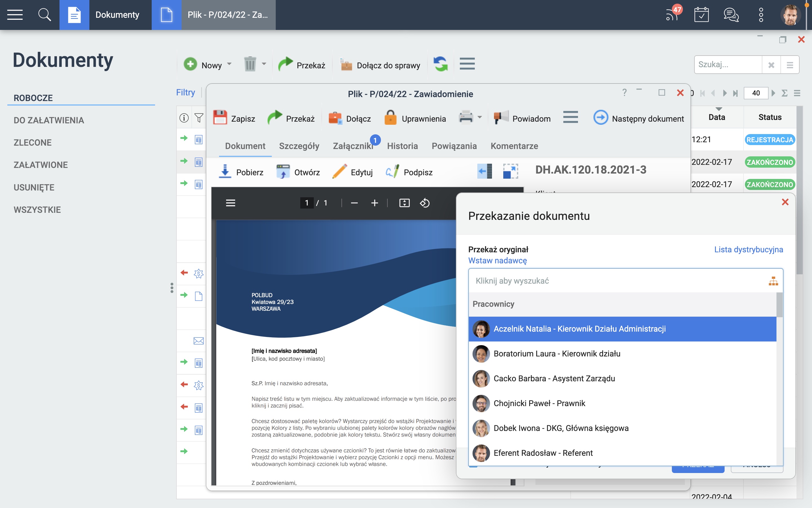Open the organization structure icon in search field
The width and height of the screenshot is (812, 508).
773,281
